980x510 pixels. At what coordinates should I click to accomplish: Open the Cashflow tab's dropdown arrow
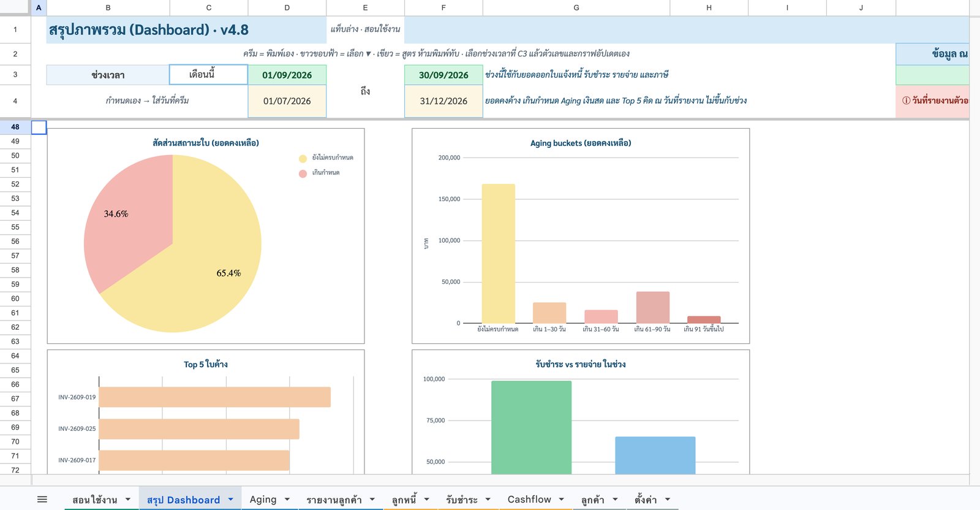[562, 500]
